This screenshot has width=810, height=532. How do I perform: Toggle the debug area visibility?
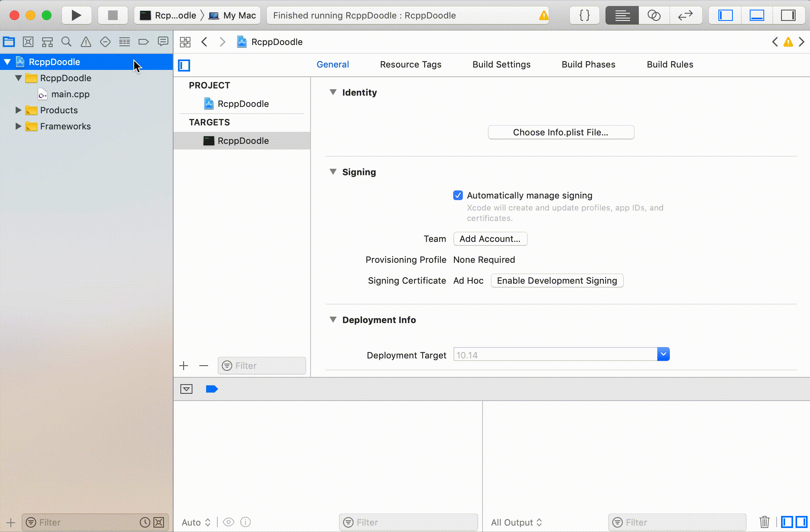757,15
